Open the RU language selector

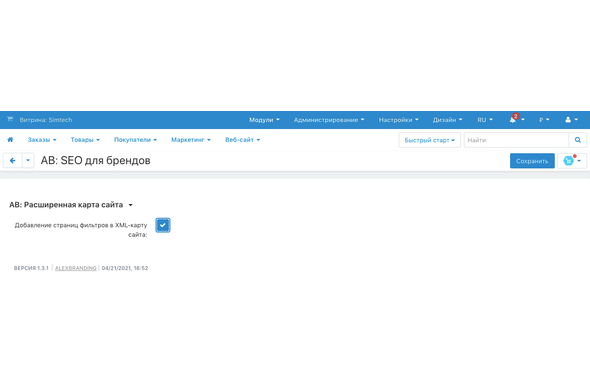pyautogui.click(x=485, y=120)
